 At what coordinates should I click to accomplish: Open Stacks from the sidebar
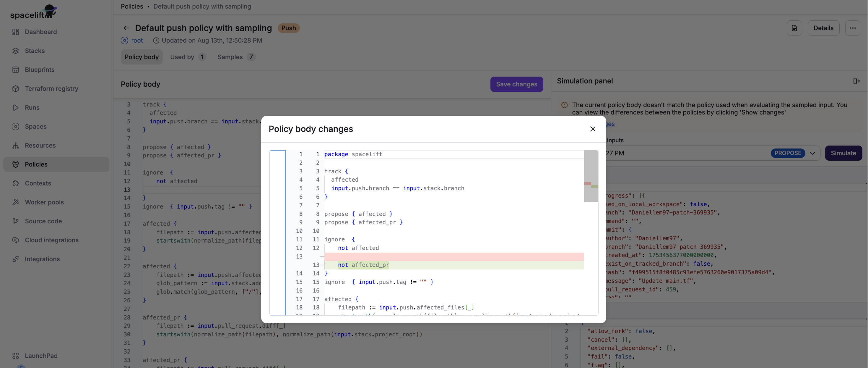35,51
